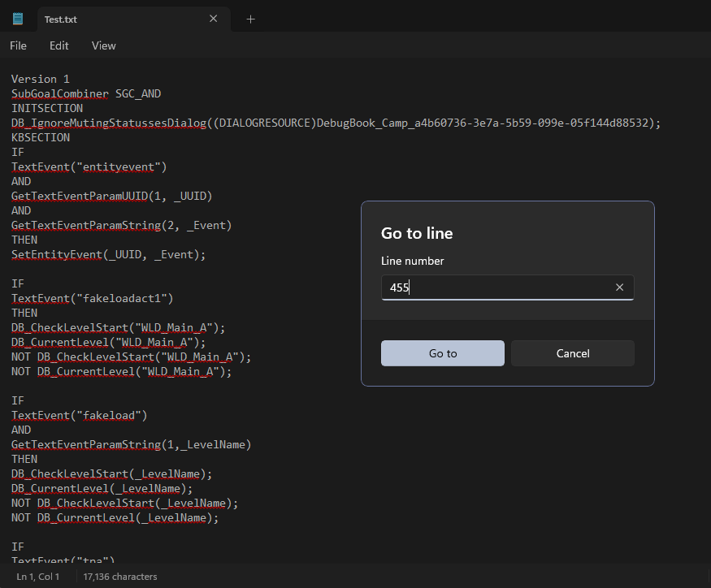Image resolution: width=711 pixels, height=588 pixels.
Task: Select the Test.txt tab
Action: 134,19
